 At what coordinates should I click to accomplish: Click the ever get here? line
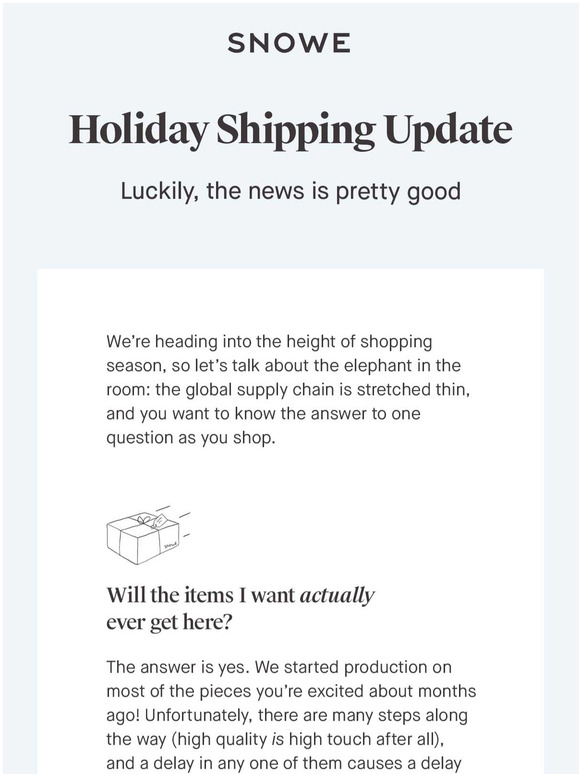click(169, 622)
